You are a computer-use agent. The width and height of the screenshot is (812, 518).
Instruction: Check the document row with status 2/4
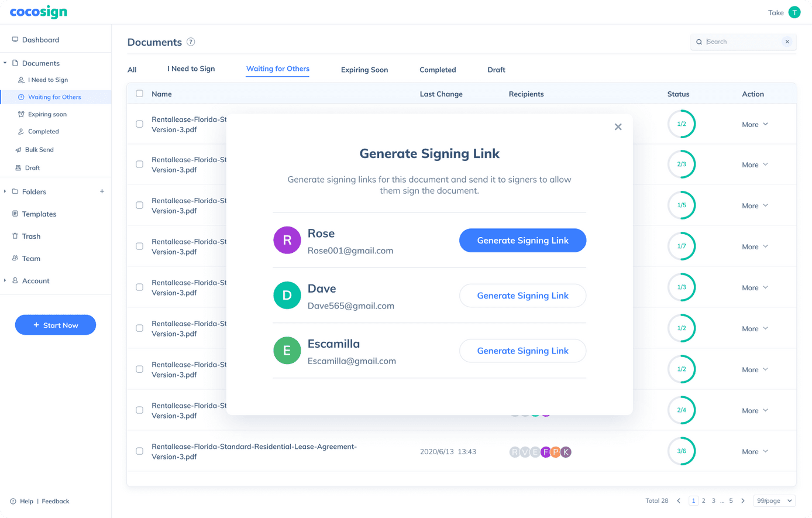tap(139, 410)
